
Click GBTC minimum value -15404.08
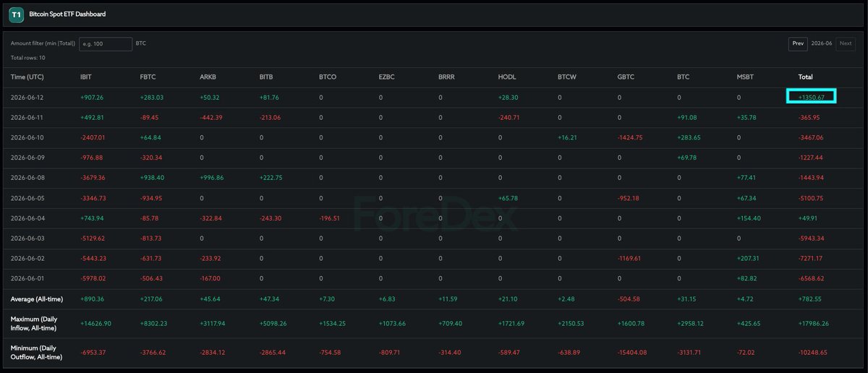coord(633,353)
